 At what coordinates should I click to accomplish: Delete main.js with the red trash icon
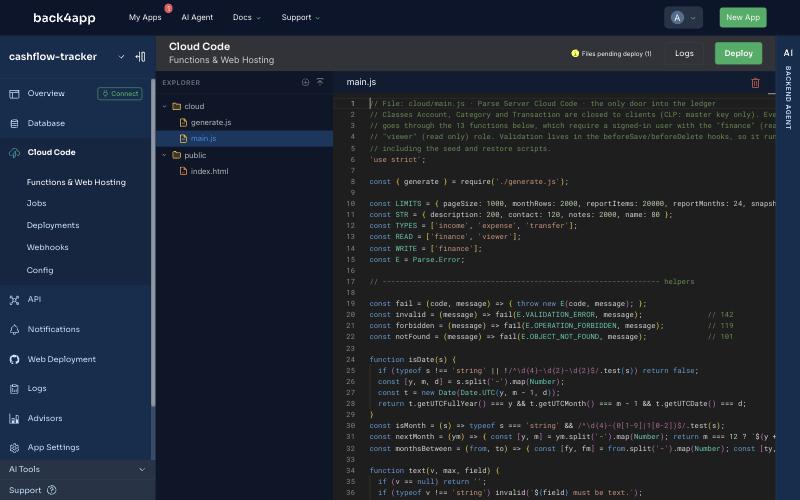(x=756, y=83)
